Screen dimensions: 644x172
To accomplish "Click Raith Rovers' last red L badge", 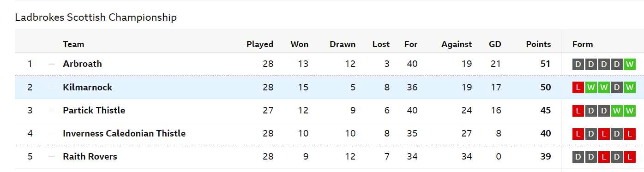I will coord(629,157).
